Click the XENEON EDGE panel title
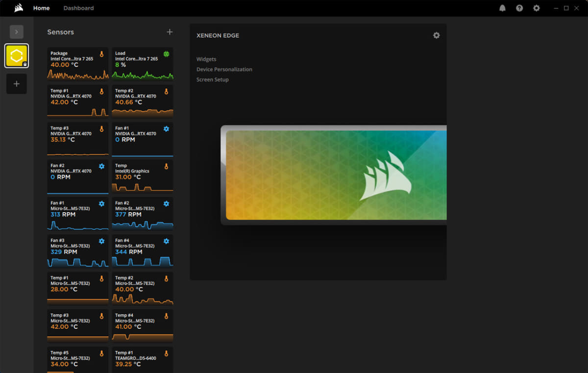The height and width of the screenshot is (373, 588). tap(218, 35)
